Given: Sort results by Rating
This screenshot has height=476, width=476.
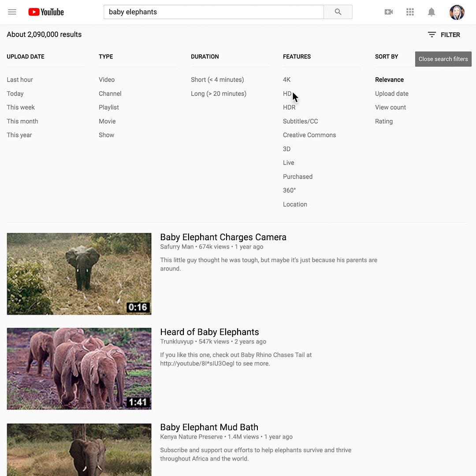Looking at the screenshot, I should click(384, 121).
